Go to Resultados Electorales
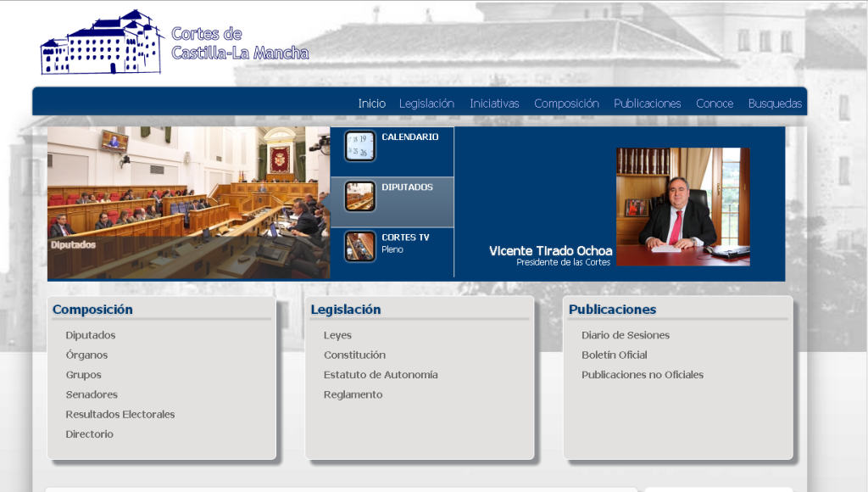 click(x=120, y=415)
